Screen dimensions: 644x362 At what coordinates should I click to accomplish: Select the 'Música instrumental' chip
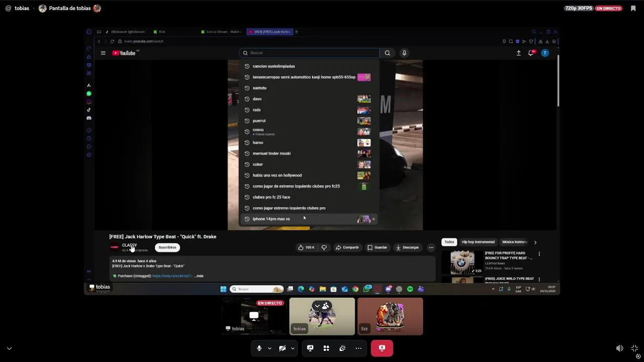coord(514,242)
